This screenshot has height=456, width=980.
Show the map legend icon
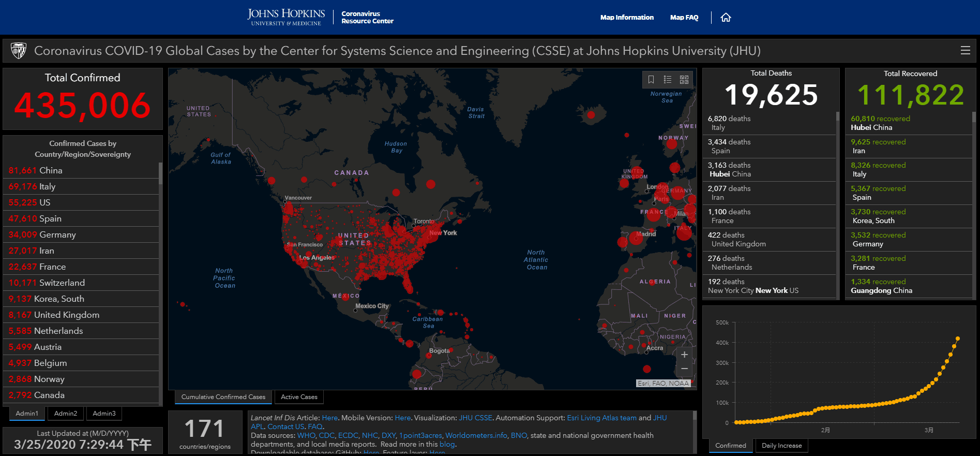click(x=668, y=80)
